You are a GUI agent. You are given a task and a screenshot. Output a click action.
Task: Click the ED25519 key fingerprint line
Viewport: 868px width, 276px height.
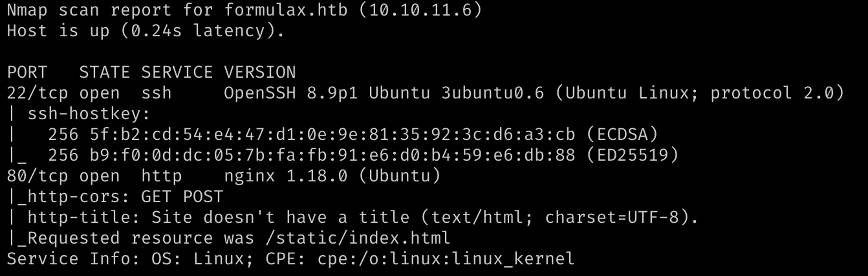(x=363, y=155)
